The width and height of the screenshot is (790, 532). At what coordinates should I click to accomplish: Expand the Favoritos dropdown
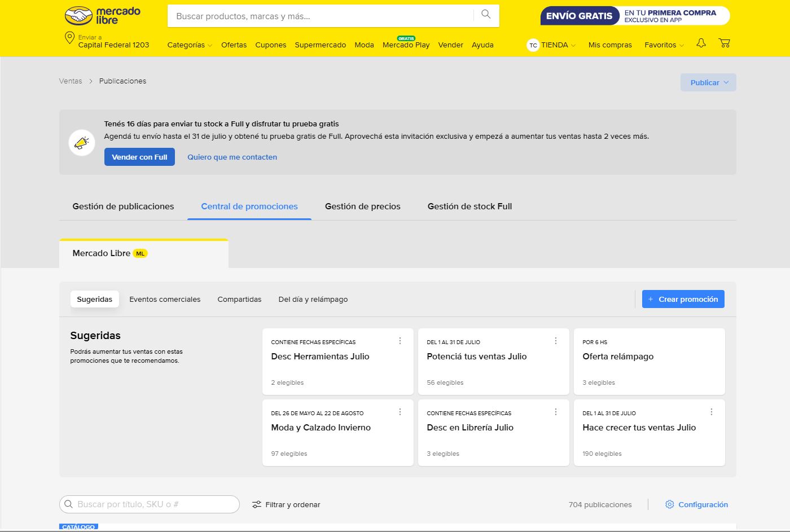664,45
